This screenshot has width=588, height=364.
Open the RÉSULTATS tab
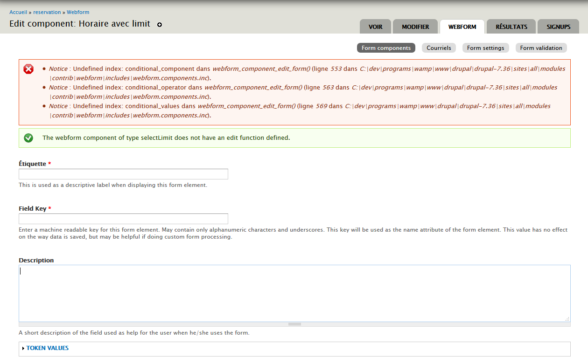pos(511,27)
